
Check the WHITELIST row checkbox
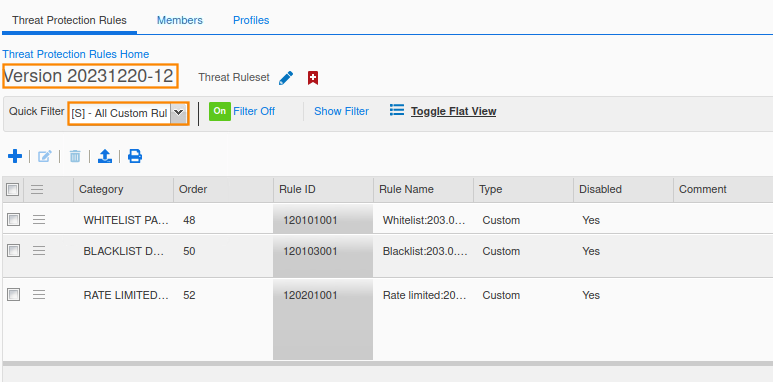[13, 220]
